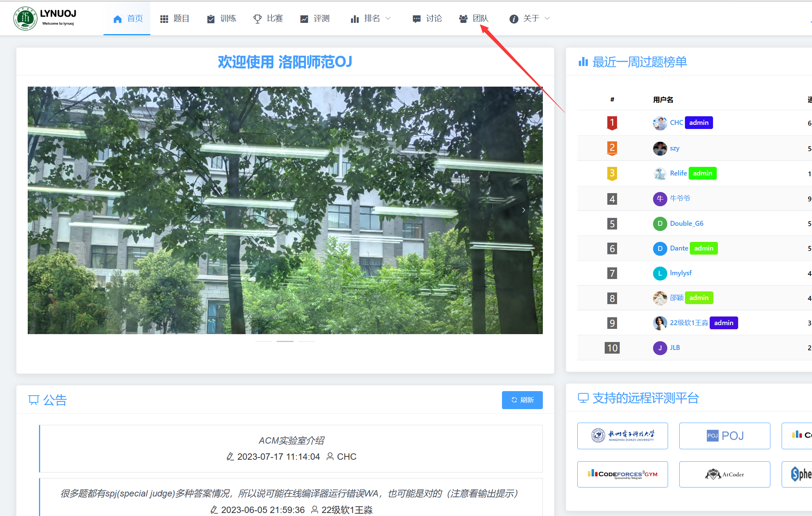Click the grid icon for 题目

pyautogui.click(x=164, y=19)
